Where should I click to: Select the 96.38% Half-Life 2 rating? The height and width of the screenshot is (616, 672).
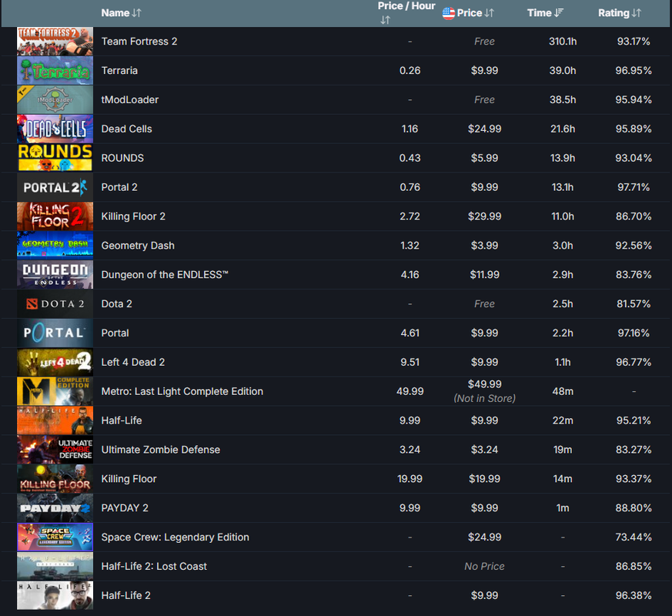click(x=633, y=595)
